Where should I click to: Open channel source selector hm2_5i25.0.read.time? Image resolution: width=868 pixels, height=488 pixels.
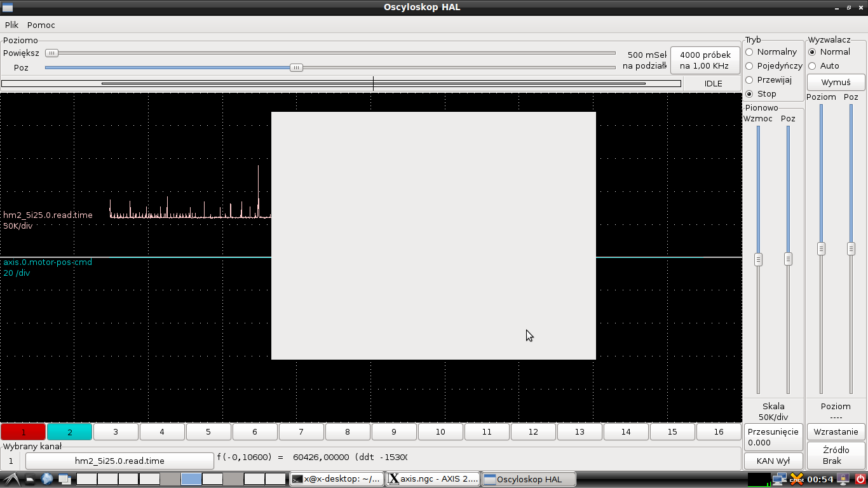(119, 461)
